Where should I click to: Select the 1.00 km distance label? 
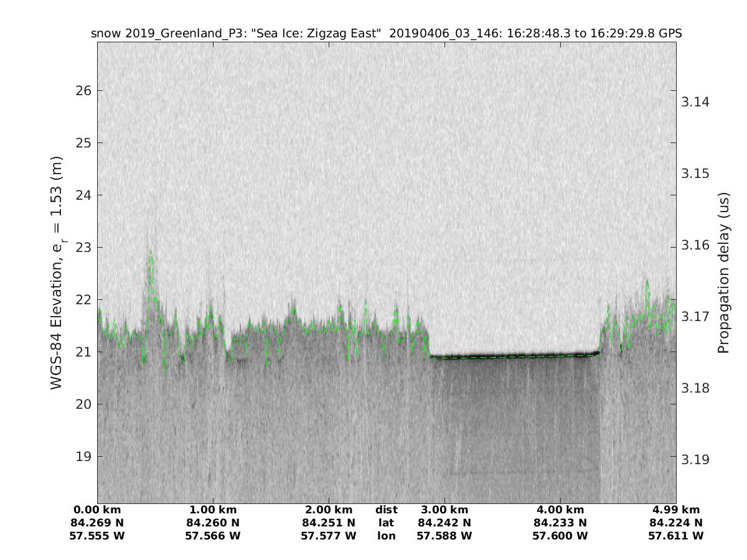coord(213,510)
